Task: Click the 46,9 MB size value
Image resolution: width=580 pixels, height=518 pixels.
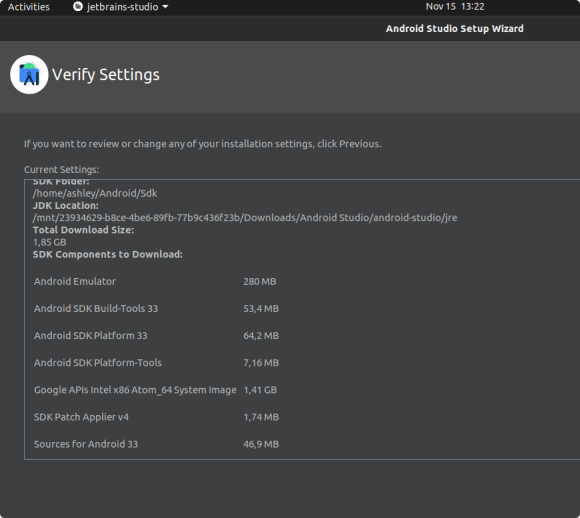Action: [261, 444]
